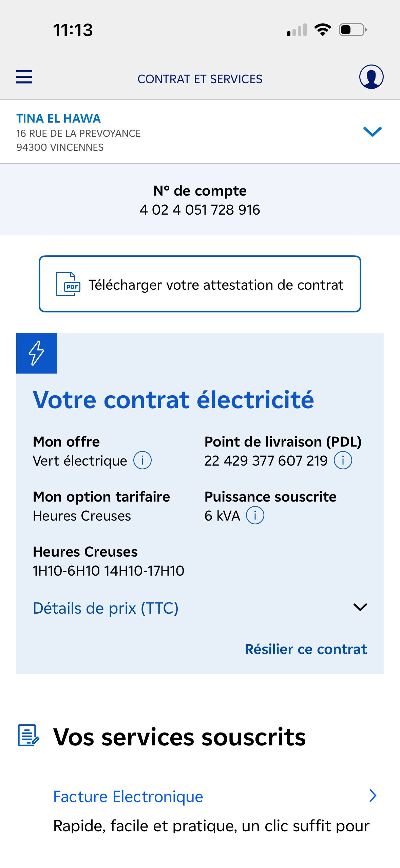Tap the Wi-Fi status icon
Screen dimensions: 400x868
(x=323, y=30)
